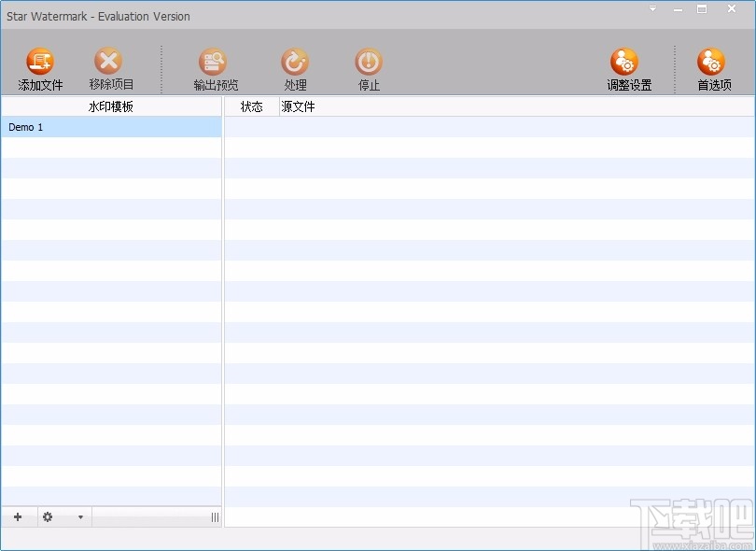The width and height of the screenshot is (756, 551).
Task: Open 首选项 preferences
Action: point(711,62)
